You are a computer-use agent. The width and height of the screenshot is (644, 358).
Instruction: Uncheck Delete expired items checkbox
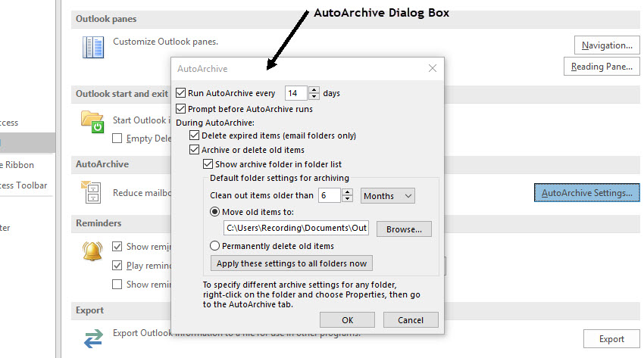[194, 135]
